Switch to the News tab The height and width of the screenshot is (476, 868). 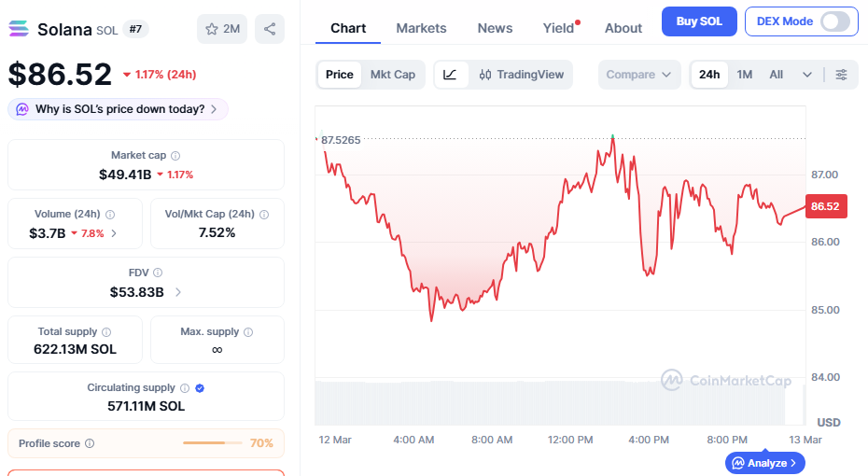click(x=495, y=28)
